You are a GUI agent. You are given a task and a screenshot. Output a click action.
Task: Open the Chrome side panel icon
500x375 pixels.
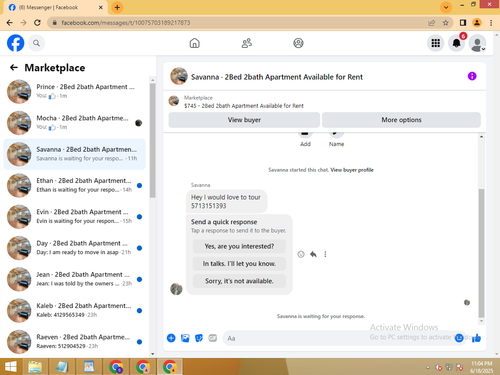[x=463, y=23]
